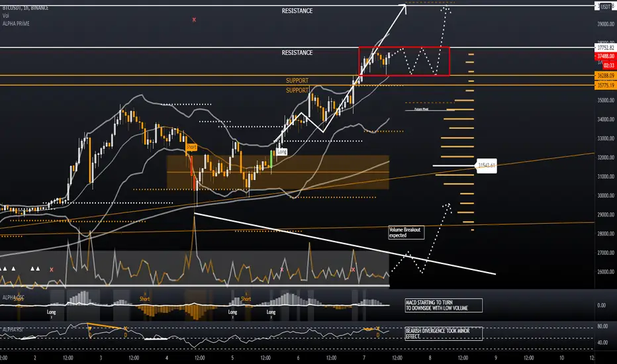617x364 pixels.
Task: Click 40.00 on the ALPHA RSI scale
Action: click(x=603, y=343)
